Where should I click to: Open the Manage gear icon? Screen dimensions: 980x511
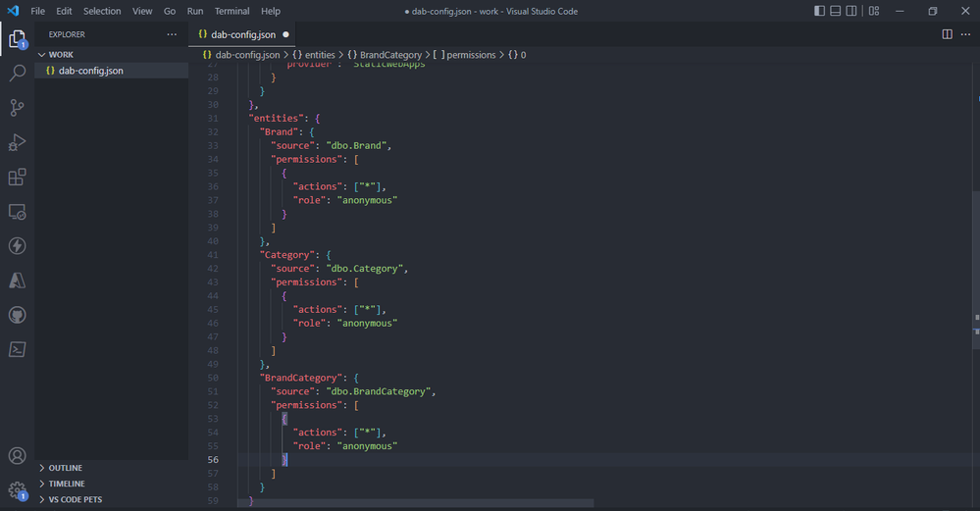point(17,491)
